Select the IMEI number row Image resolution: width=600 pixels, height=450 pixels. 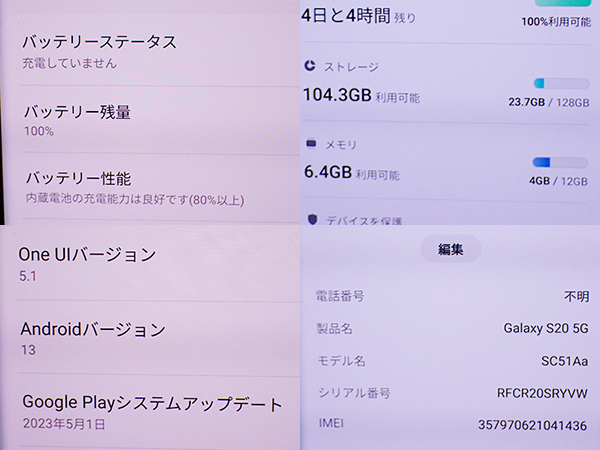pos(452,425)
